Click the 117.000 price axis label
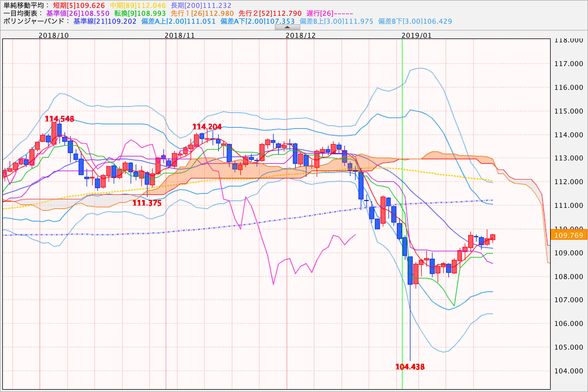Screen dimensions: 588x392 tap(569, 64)
